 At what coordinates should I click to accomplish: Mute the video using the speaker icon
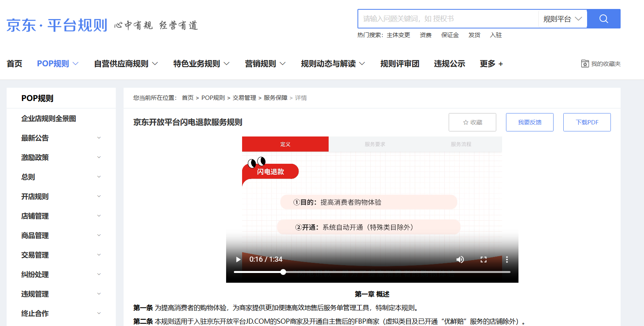click(x=460, y=259)
